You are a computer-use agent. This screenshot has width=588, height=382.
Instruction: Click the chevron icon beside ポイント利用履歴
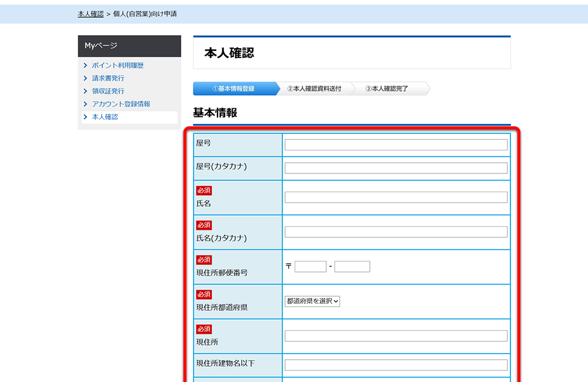click(86, 65)
